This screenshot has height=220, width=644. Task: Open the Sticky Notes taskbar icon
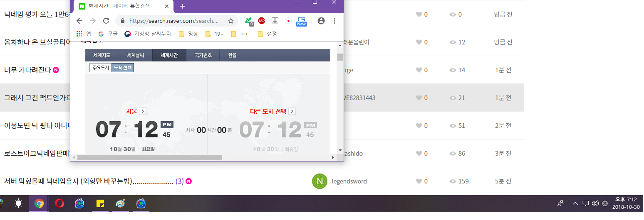click(100, 203)
